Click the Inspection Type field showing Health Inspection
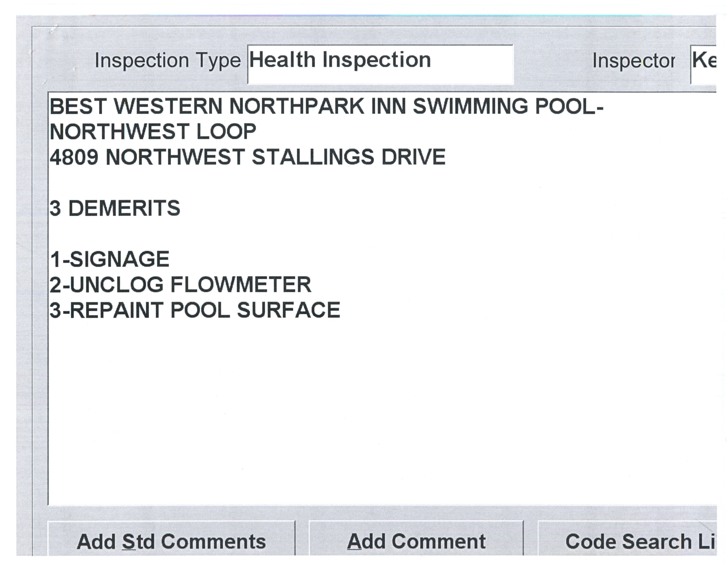Viewport: 728px width, 563px height. coord(380,64)
